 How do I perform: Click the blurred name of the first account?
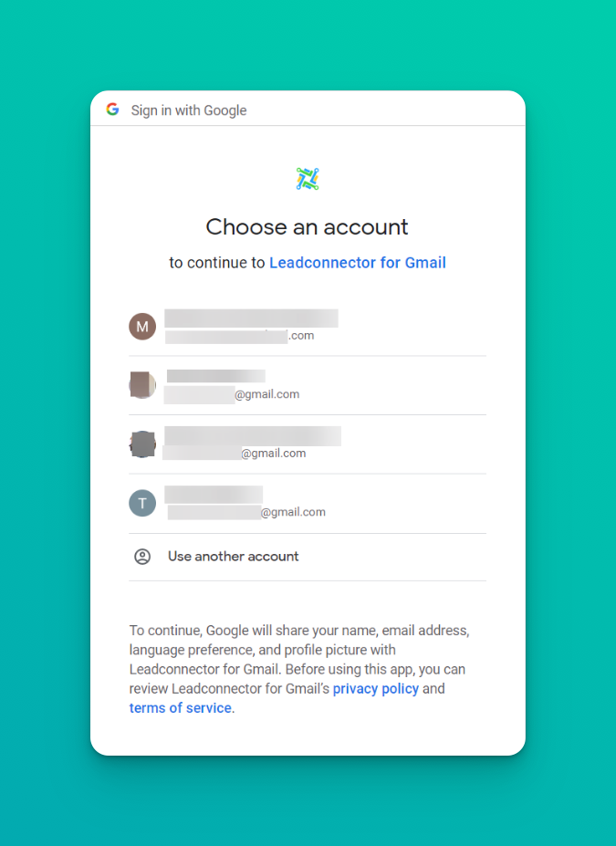251,318
